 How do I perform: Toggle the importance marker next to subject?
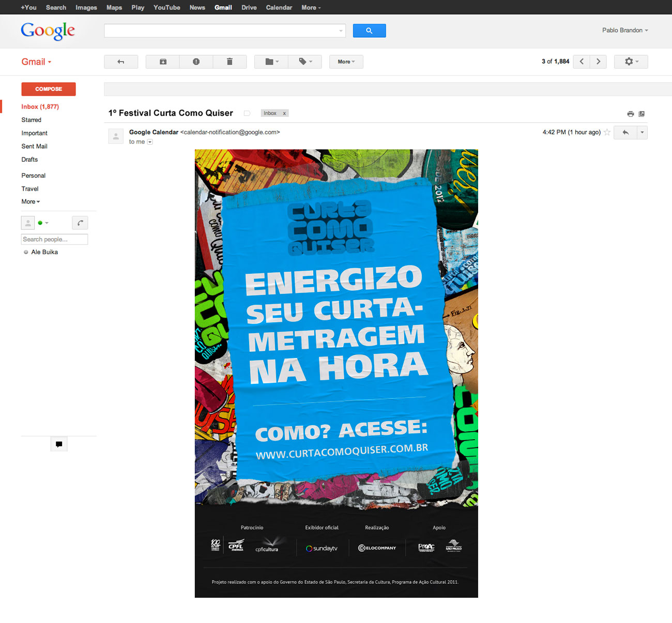(247, 113)
